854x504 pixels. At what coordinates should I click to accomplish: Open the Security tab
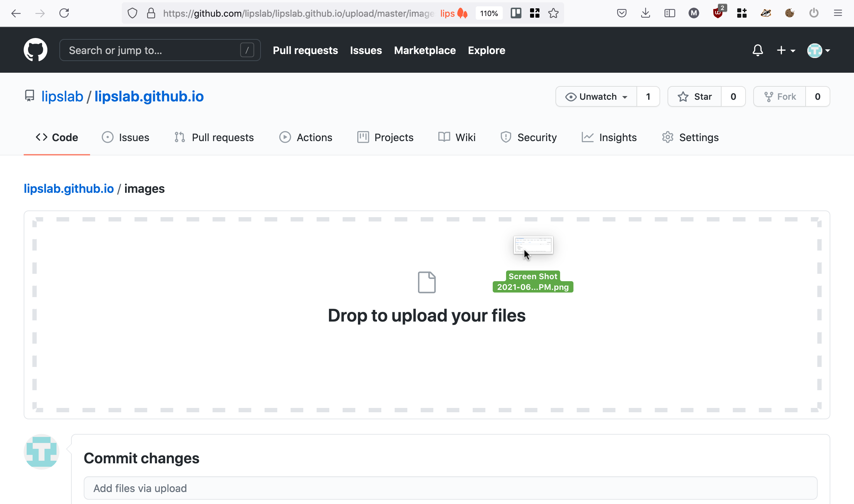coord(528,137)
